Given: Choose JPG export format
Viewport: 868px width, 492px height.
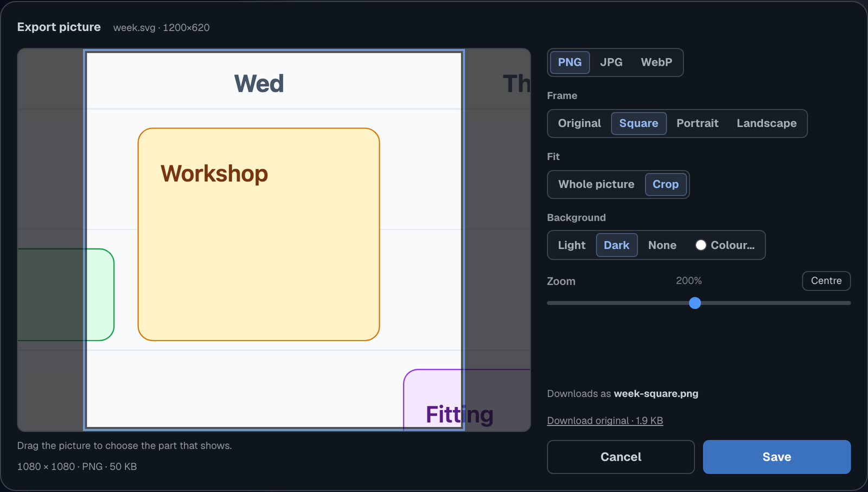Looking at the screenshot, I should point(611,62).
